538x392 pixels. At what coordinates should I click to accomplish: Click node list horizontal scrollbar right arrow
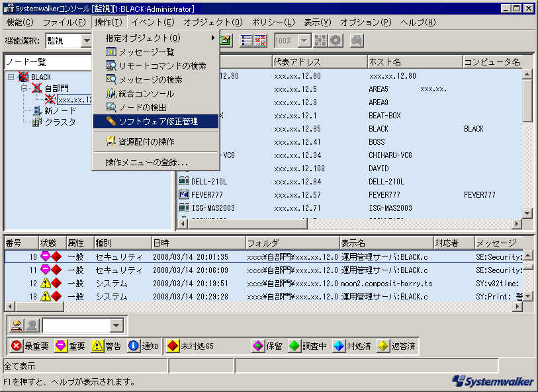tap(517, 223)
